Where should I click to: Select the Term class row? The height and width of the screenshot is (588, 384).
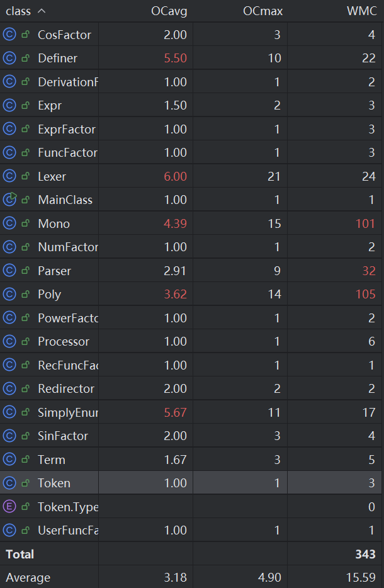coord(191,460)
